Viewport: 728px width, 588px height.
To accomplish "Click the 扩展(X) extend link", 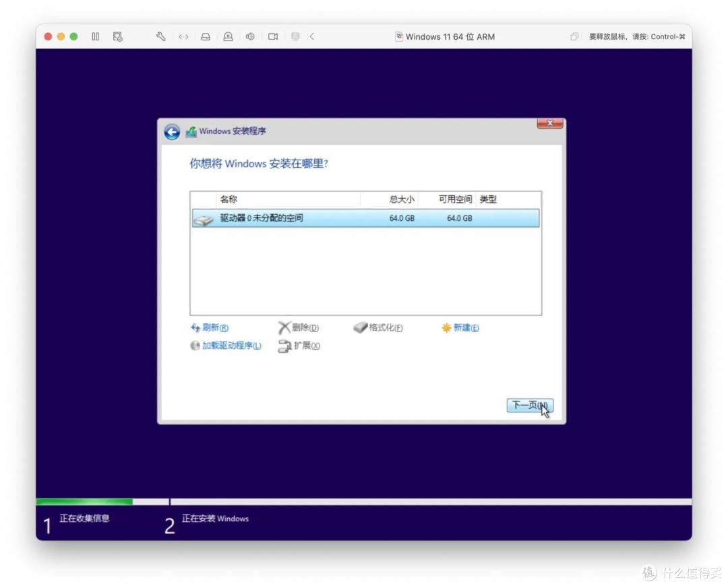I will 299,346.
